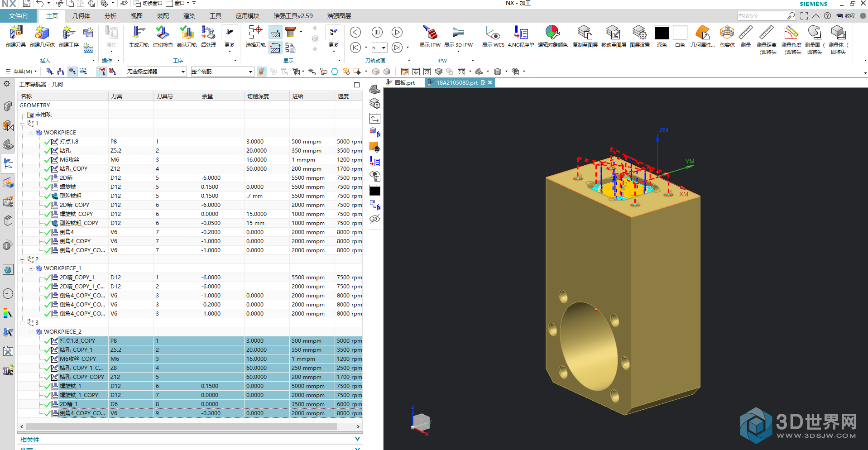The width and height of the screenshot is (868, 450).
Task: Open 文件(F) menu
Action: [19, 16]
